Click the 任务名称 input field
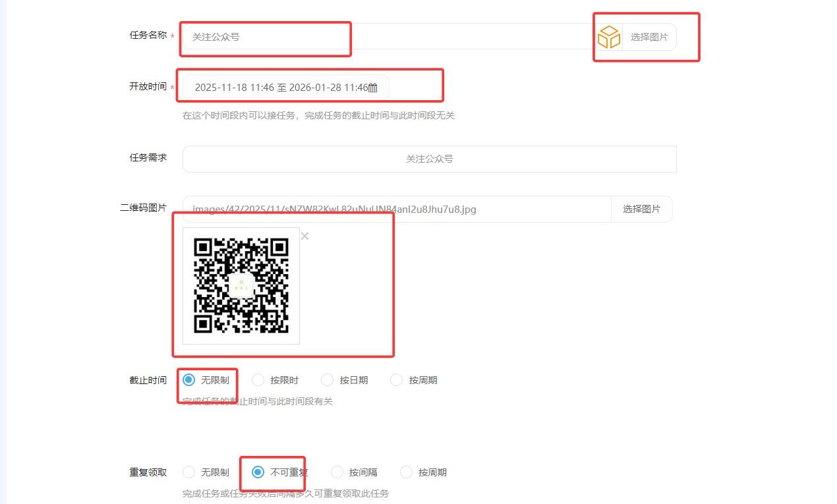Screen dimensions: 837x504 [x=388, y=37]
